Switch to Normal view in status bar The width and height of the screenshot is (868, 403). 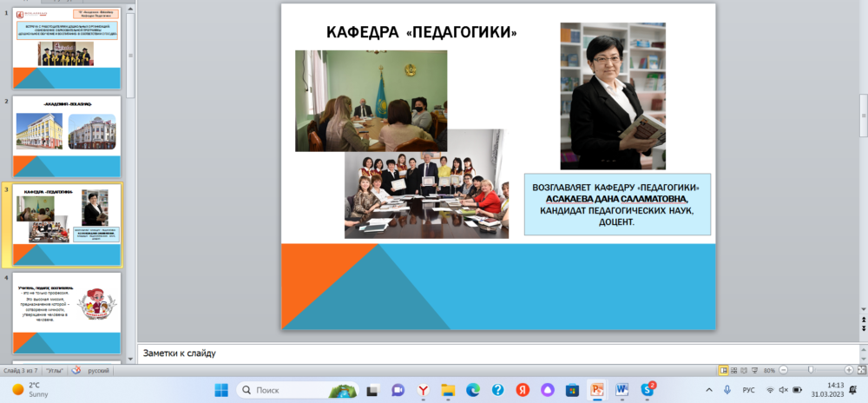[723, 370]
